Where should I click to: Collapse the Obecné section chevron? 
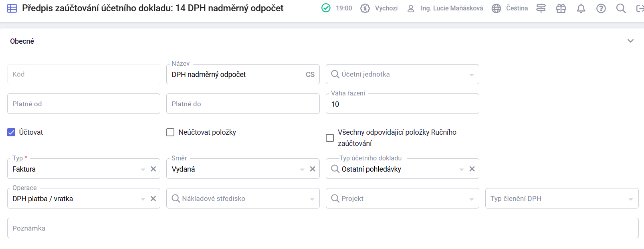pos(630,41)
